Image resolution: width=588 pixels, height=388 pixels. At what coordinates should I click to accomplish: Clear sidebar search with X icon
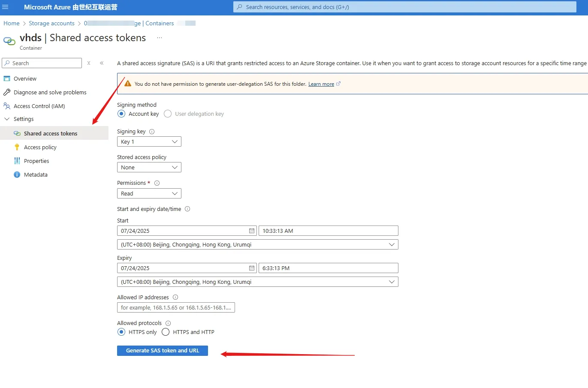click(89, 63)
